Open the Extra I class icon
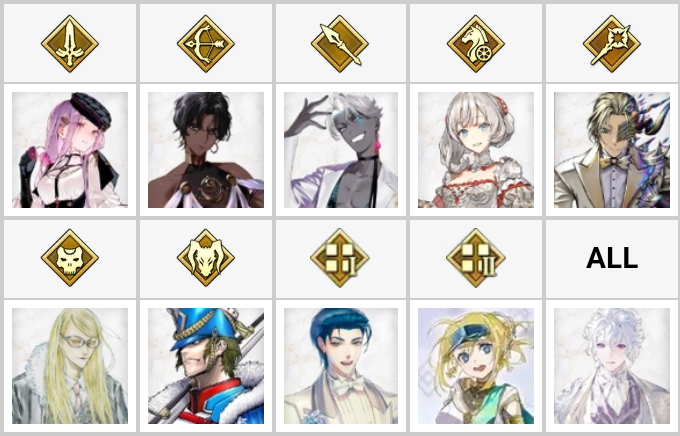680x436 pixels. coord(340,258)
